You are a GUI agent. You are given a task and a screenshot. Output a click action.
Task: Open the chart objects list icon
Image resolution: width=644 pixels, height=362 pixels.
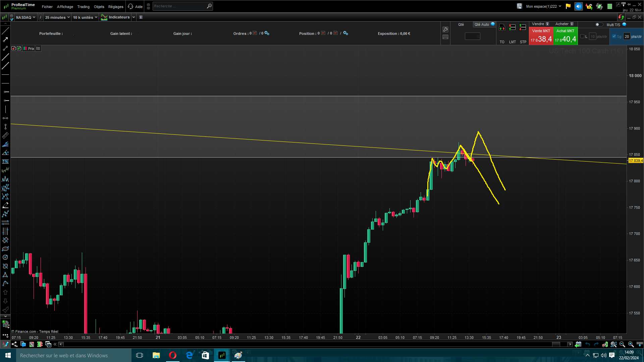point(38,49)
